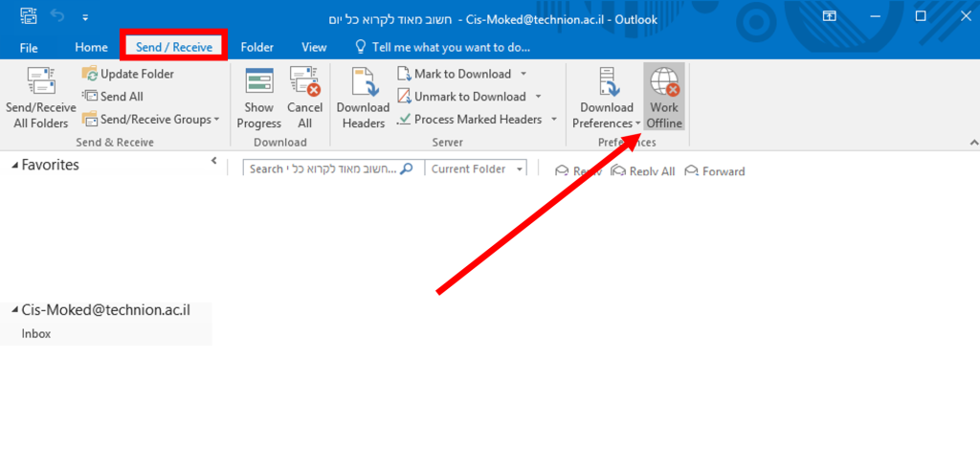Open Ribbon Display Options icon
Screen dimensions: 980x472
pyautogui.click(x=830, y=16)
